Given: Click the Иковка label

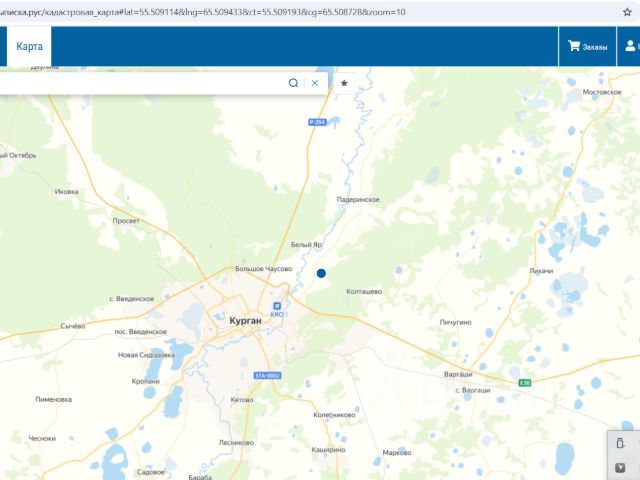Looking at the screenshot, I should point(67,191).
